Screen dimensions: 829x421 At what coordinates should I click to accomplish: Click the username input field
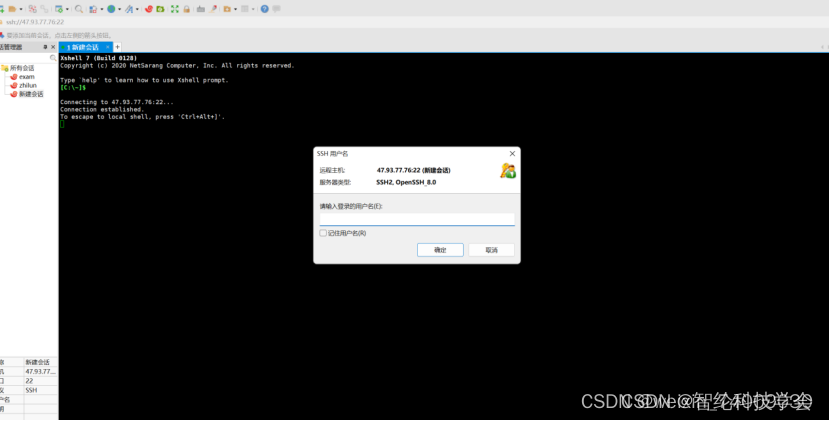coord(416,219)
